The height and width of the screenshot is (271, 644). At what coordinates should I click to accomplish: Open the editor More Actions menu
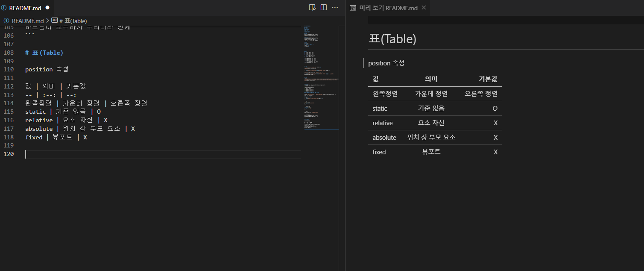click(x=335, y=7)
